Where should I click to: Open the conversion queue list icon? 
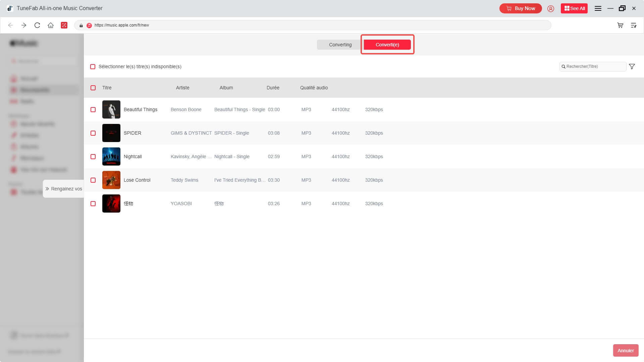[634, 25]
